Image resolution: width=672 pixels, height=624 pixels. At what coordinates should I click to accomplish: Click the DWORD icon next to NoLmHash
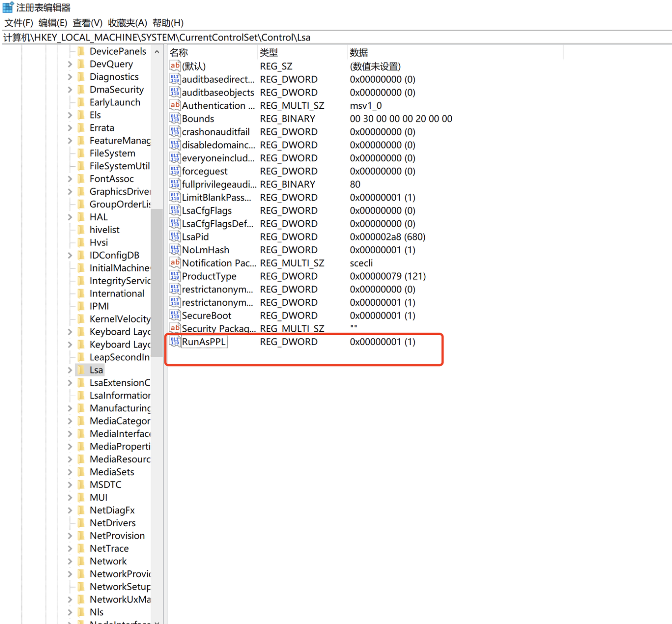(x=175, y=250)
